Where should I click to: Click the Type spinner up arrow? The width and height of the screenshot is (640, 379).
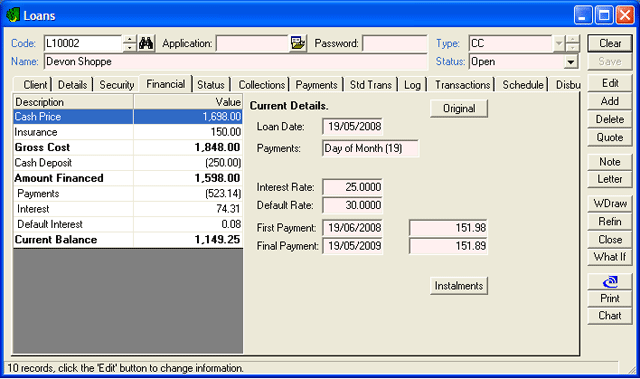pos(573,39)
